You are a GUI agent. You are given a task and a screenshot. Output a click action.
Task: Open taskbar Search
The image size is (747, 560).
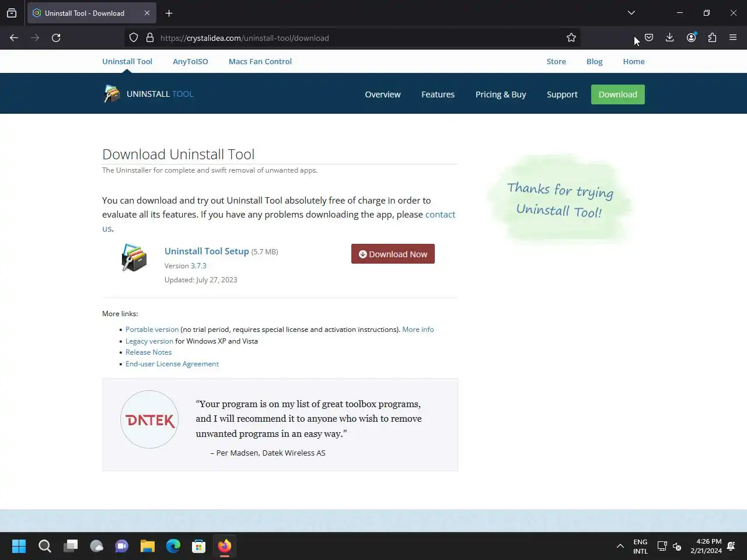(x=45, y=546)
